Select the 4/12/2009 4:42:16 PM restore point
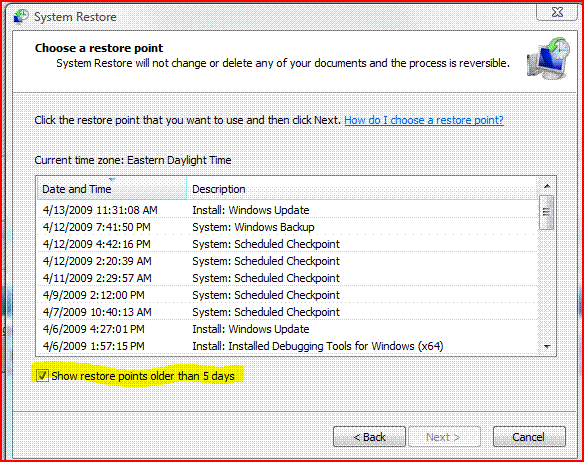This screenshot has width=584, height=462. (287, 244)
